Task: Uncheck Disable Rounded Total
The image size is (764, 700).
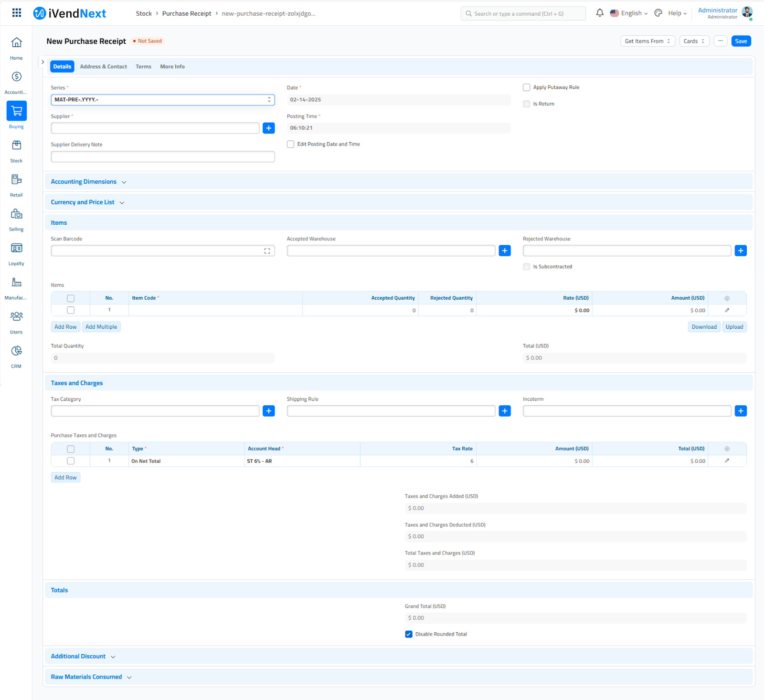Action: coord(409,634)
